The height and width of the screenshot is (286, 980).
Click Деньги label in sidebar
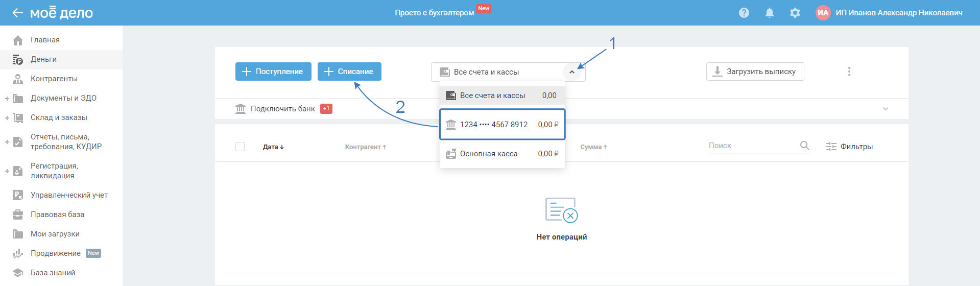click(x=43, y=59)
